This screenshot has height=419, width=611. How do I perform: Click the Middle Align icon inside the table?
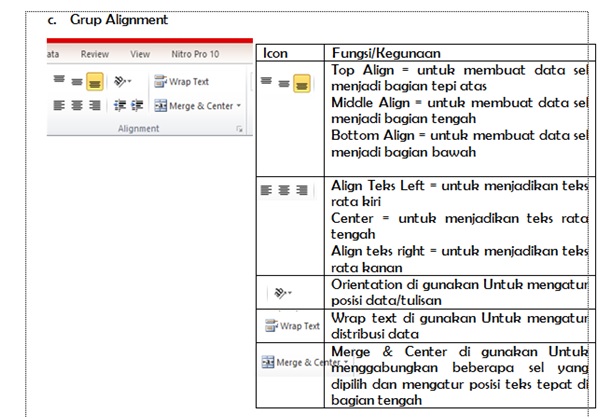pyautogui.click(x=284, y=83)
